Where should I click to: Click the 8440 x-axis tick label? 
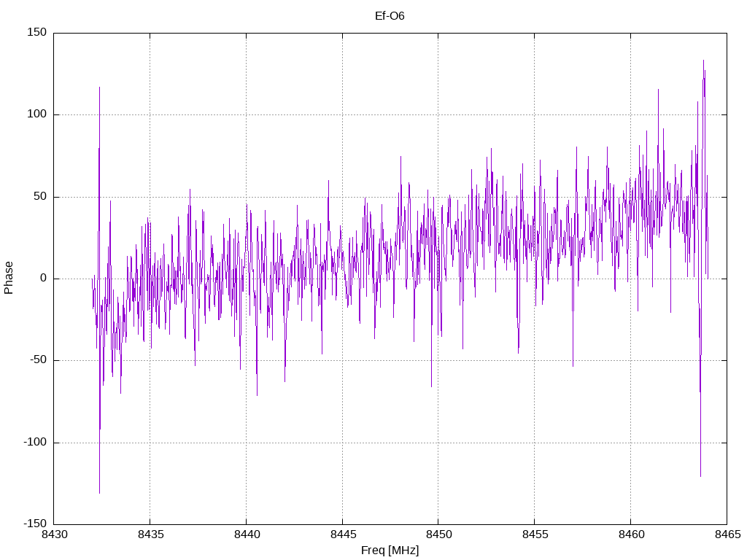coord(247,534)
